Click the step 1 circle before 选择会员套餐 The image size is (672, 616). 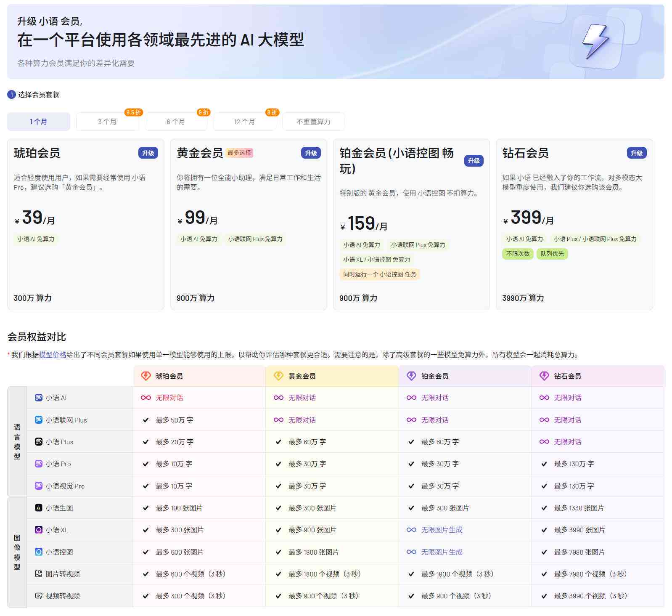click(x=11, y=95)
